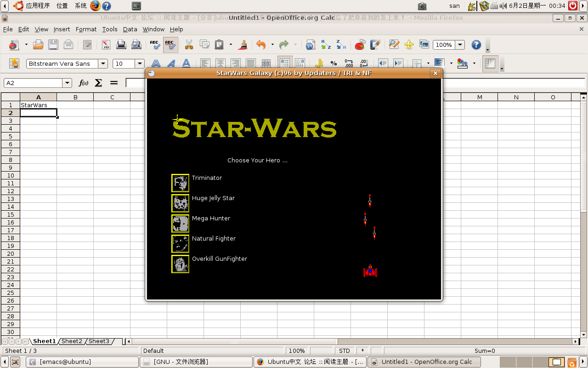Choose the Huge Jelly Star hero
The width and height of the screenshot is (588, 368).
point(180,203)
